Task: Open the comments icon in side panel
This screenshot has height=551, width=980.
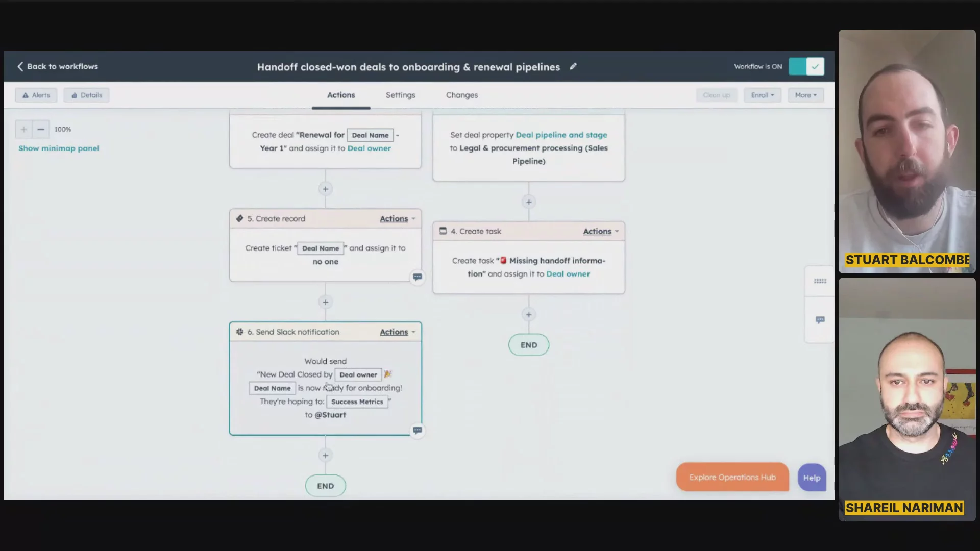Action: pos(820,320)
